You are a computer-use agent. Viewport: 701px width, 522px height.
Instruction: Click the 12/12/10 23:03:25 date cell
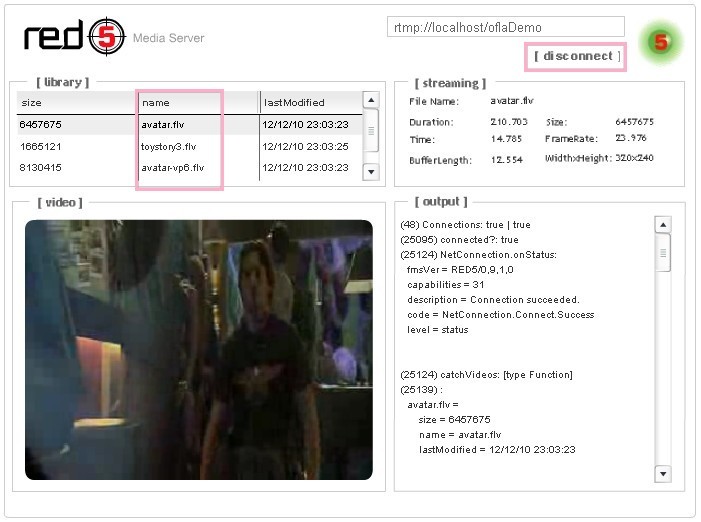(x=305, y=147)
